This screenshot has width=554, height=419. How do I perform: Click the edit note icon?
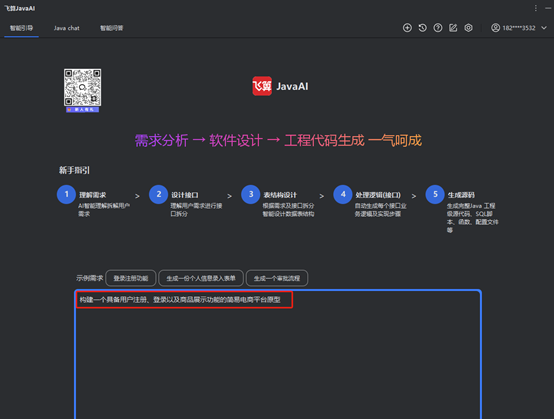pos(453,28)
